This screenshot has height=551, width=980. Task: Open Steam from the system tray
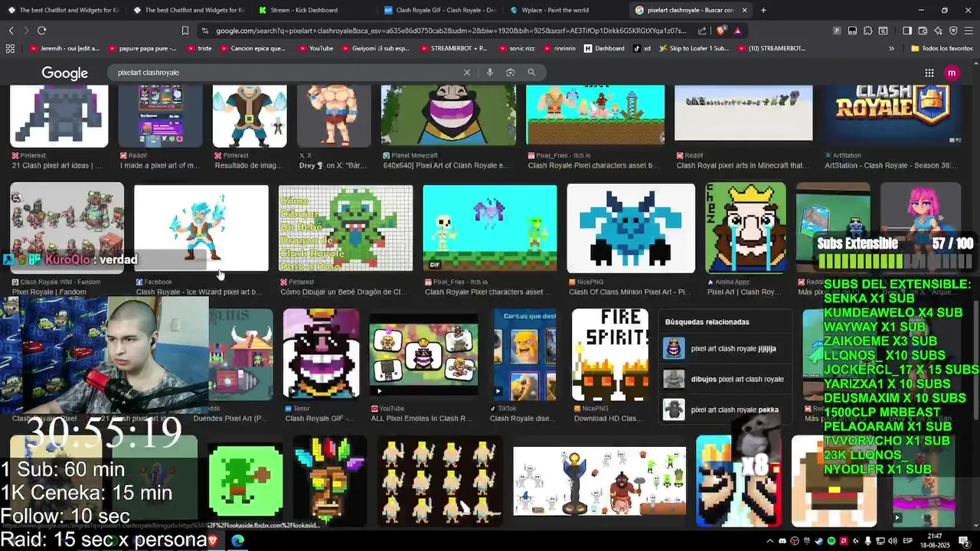tap(819, 541)
